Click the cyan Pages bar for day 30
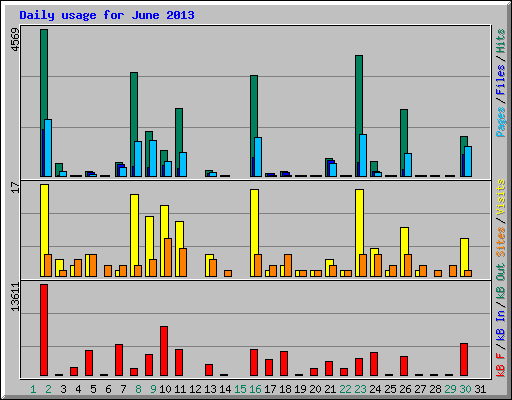The height and width of the screenshot is (400, 512). [x=468, y=161]
